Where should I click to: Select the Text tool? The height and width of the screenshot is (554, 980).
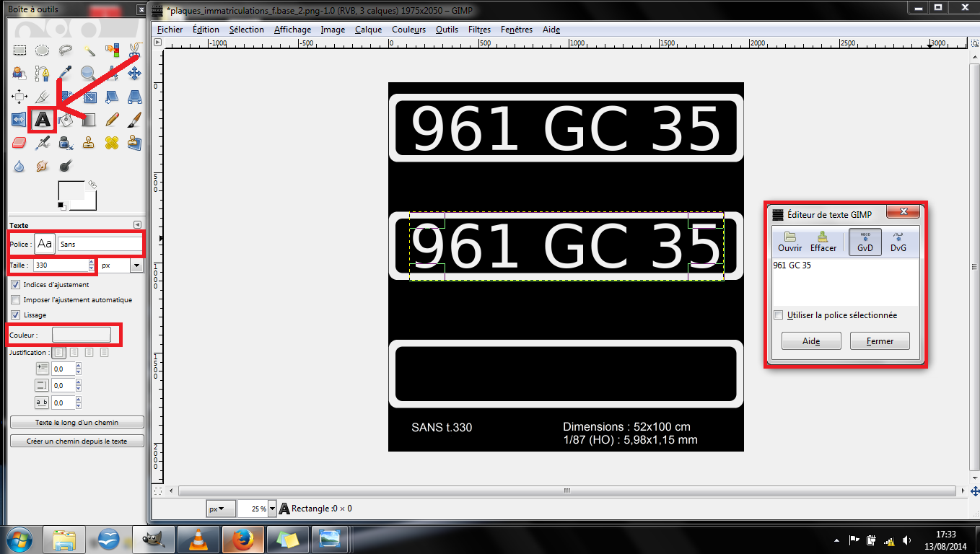pos(43,119)
